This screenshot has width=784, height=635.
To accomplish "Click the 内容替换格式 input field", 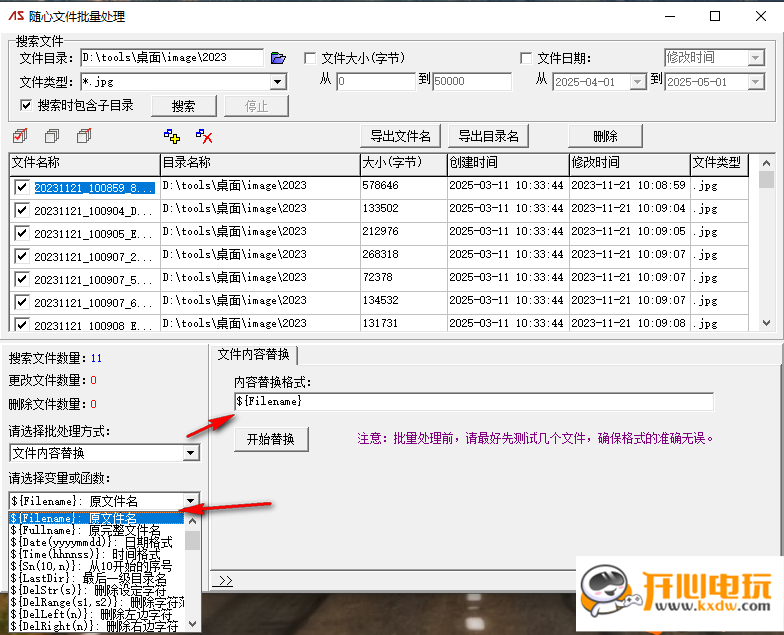I will (474, 402).
